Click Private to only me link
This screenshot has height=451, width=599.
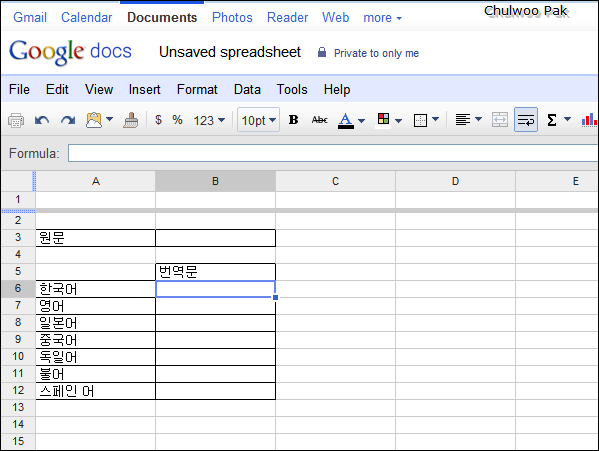pyautogui.click(x=376, y=53)
